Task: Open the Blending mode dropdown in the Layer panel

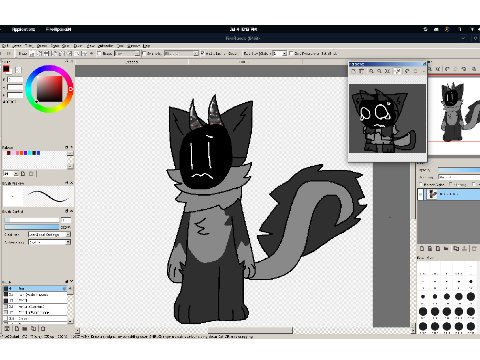Action: pyautogui.click(x=459, y=177)
